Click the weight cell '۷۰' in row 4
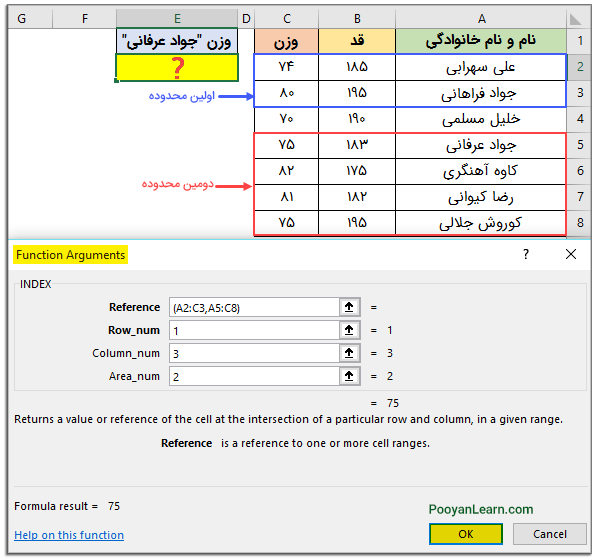Image resolution: width=601 pixels, height=560 pixels. coord(286,119)
